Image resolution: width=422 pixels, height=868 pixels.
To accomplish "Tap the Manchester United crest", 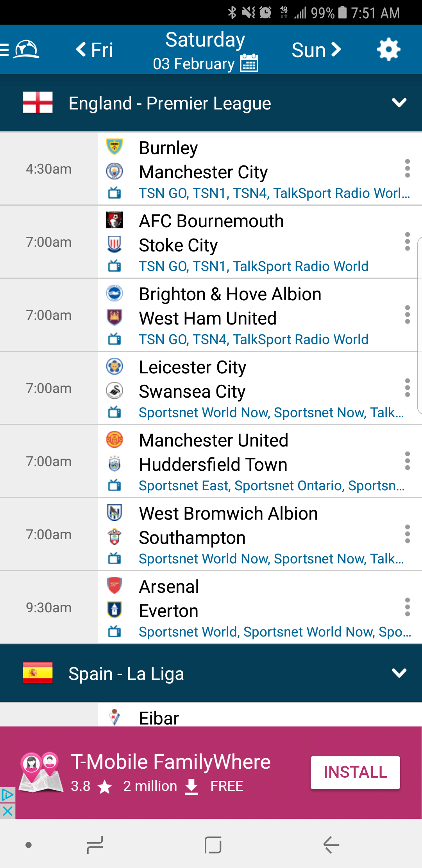I will pyautogui.click(x=114, y=440).
